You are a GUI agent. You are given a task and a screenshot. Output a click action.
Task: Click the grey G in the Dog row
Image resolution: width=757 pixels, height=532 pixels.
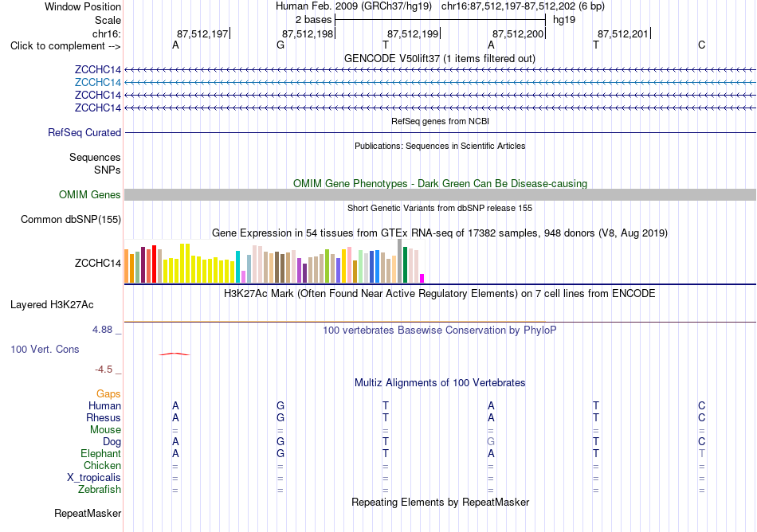(x=491, y=441)
